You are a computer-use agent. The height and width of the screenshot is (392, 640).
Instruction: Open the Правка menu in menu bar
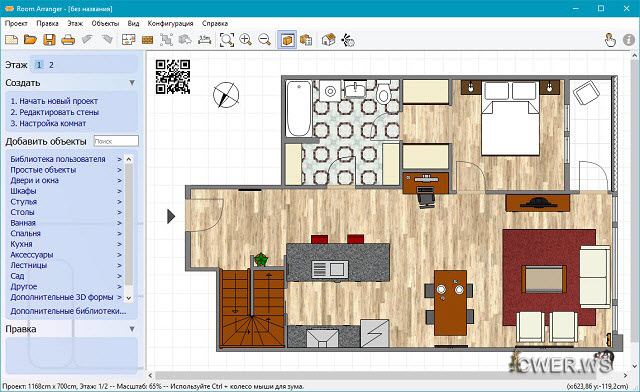(47, 23)
